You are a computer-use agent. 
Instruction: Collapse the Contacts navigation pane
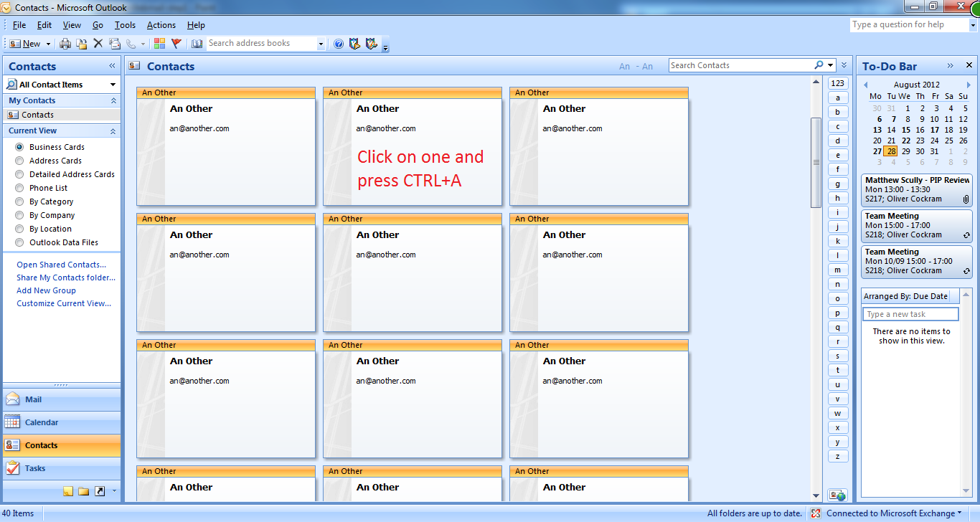coord(112,66)
